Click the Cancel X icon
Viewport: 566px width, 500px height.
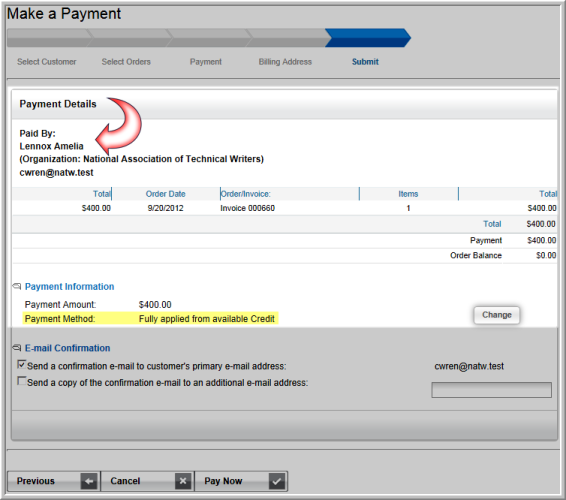183,481
